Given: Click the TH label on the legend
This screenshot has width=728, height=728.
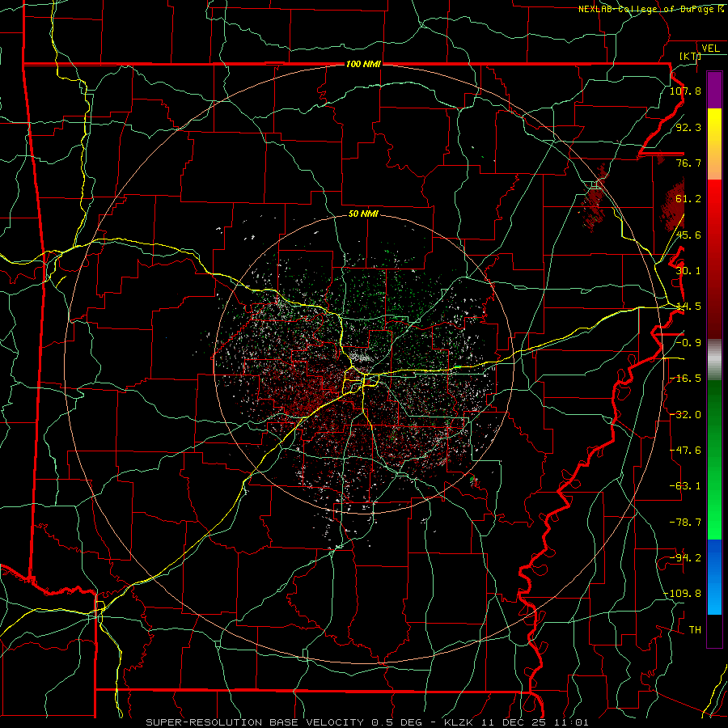Looking at the screenshot, I should click(x=695, y=630).
